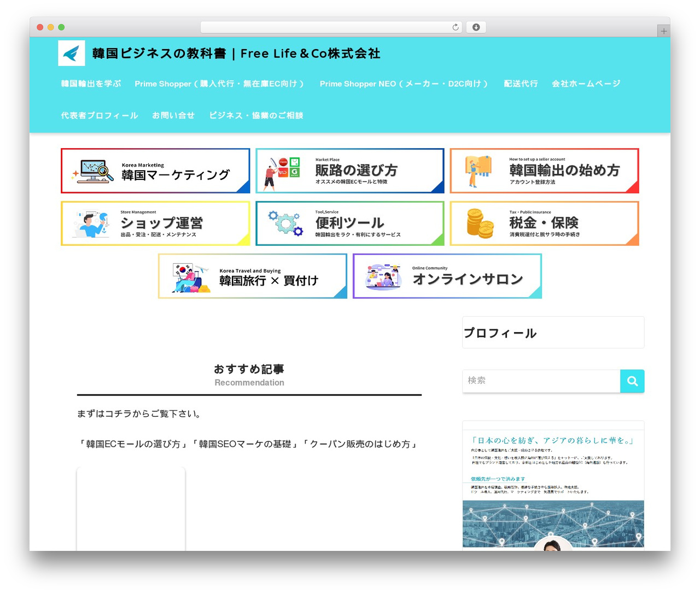Open the 韓国マーケティング banner
Viewport: 700px width, 593px height.
[155, 171]
